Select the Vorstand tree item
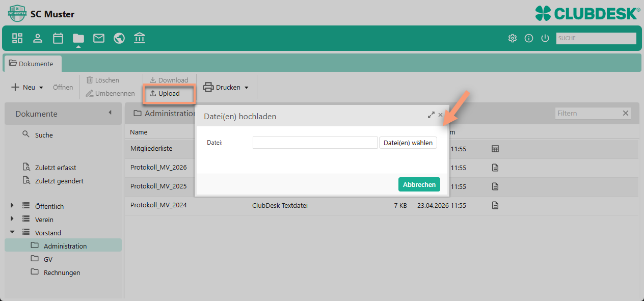This screenshot has width=644, height=301. coord(48,233)
